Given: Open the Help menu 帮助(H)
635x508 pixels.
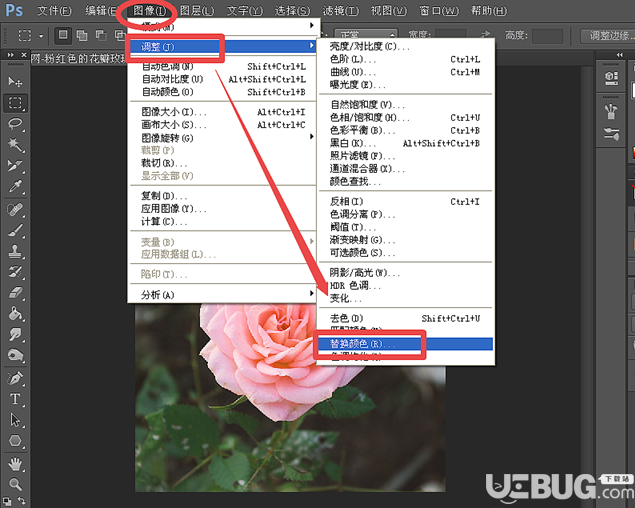Looking at the screenshot, I should (x=489, y=11).
